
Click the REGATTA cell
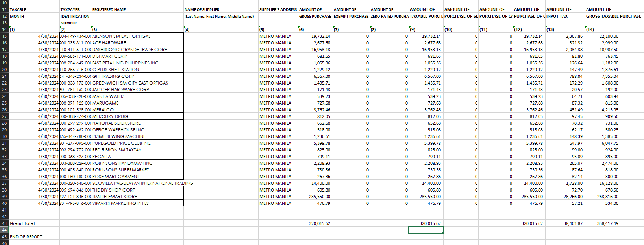point(137,157)
